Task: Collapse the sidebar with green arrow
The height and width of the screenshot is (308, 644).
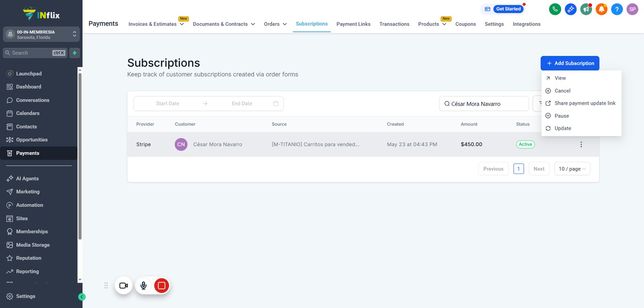Action: pos(82,297)
